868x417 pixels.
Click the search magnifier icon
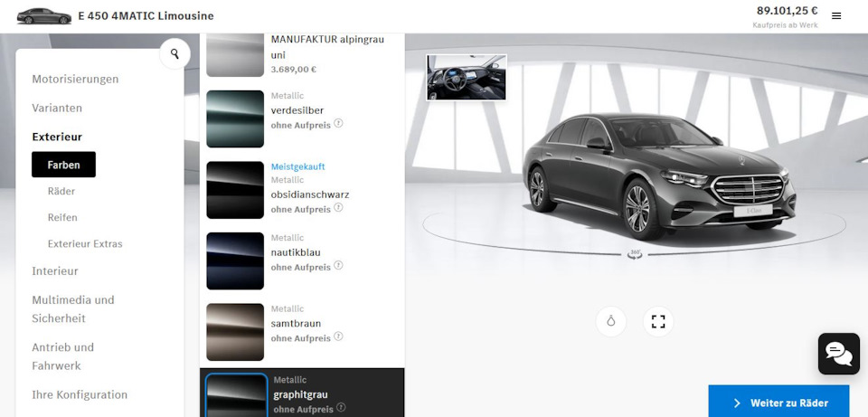175,53
